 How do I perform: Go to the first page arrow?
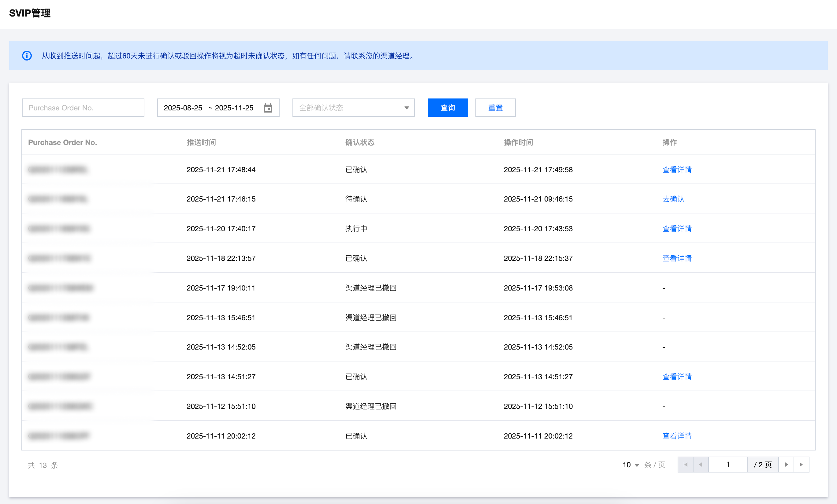685,465
